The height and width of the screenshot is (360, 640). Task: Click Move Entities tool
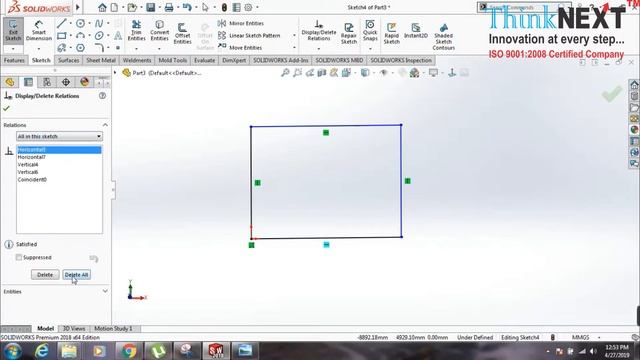(x=240, y=47)
